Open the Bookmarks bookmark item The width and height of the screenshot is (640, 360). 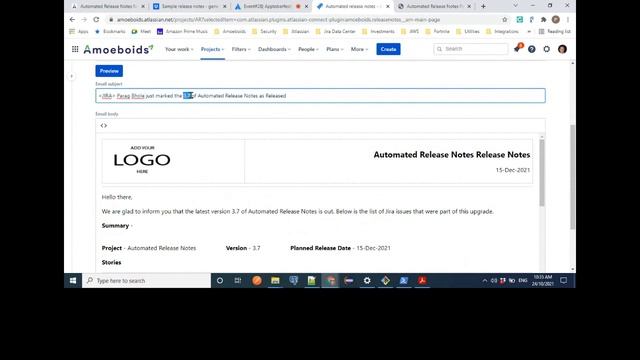[110, 31]
